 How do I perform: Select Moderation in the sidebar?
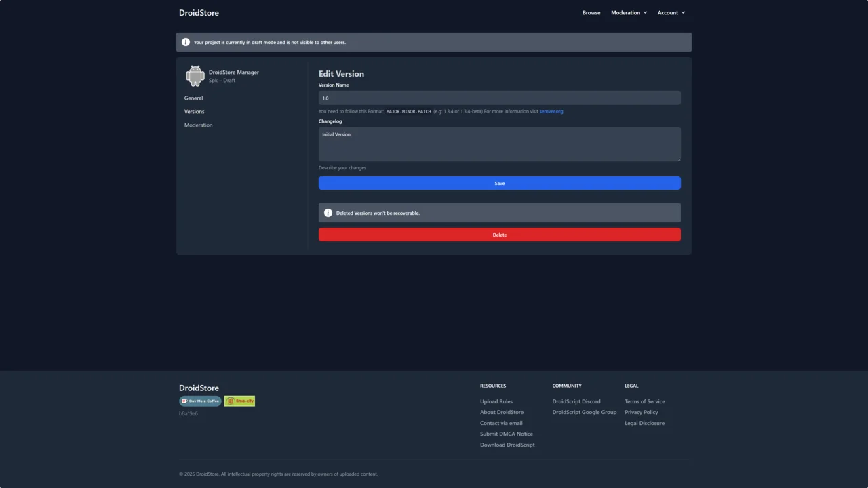click(x=198, y=125)
